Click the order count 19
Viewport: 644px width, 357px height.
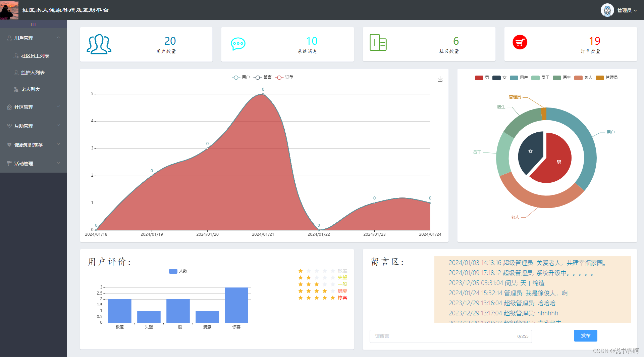click(x=595, y=41)
